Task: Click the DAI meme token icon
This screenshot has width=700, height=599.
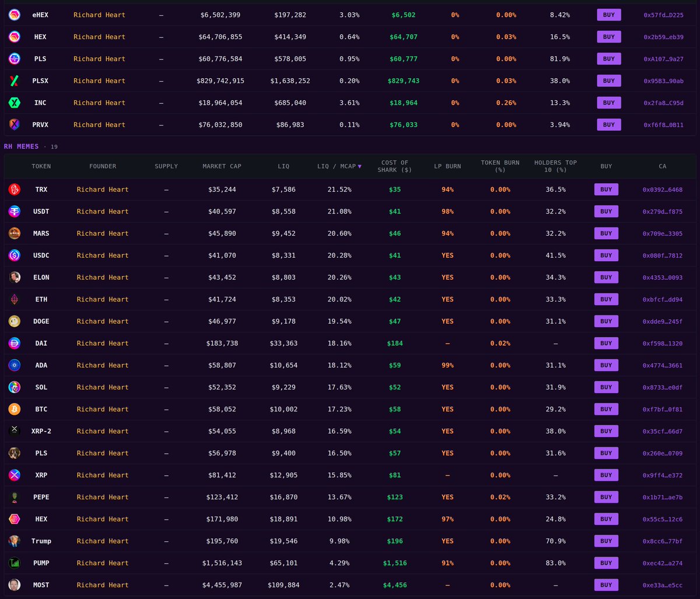Action: coord(15,344)
